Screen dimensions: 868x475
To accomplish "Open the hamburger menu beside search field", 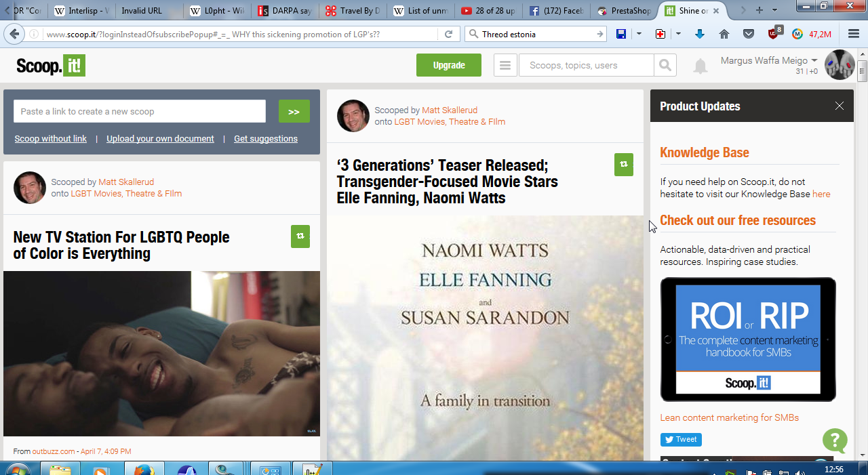I will [505, 66].
